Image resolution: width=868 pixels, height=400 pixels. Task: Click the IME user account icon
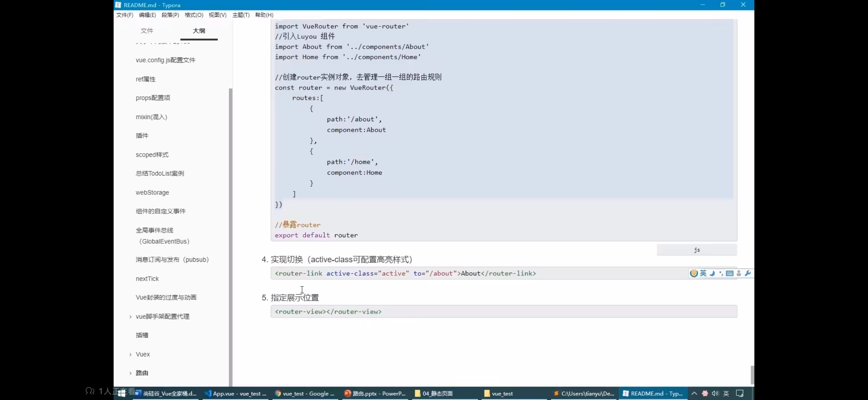coord(739,273)
